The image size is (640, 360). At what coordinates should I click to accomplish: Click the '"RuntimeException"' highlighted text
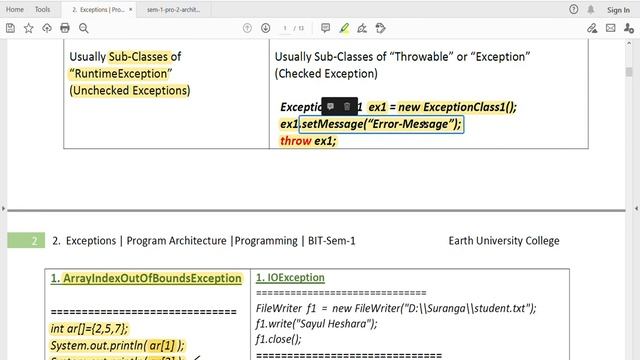(120, 73)
